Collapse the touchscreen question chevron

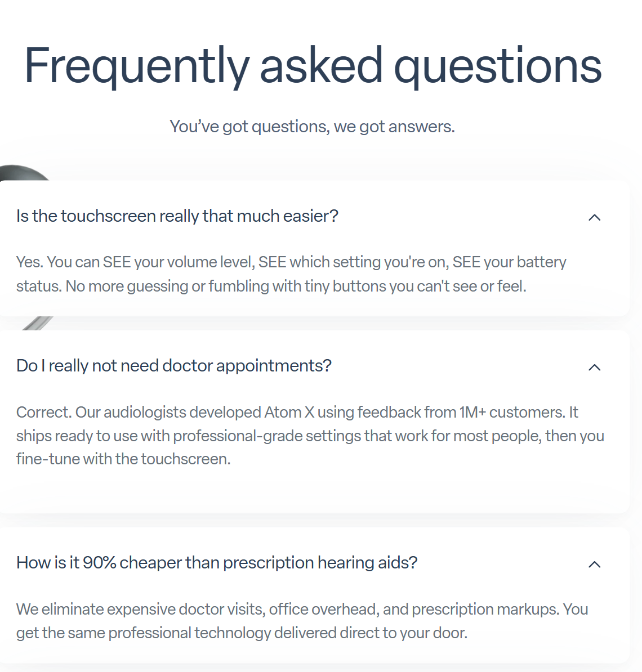[594, 217]
